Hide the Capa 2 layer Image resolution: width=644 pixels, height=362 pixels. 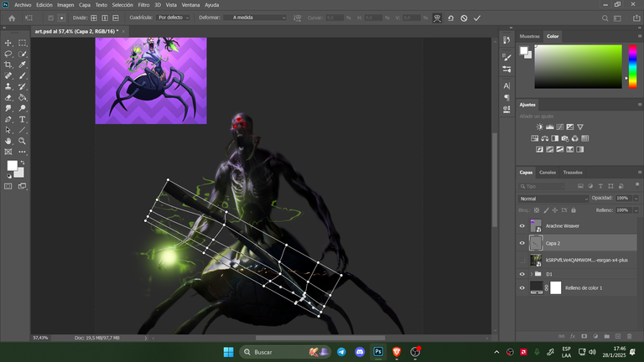tap(522, 243)
